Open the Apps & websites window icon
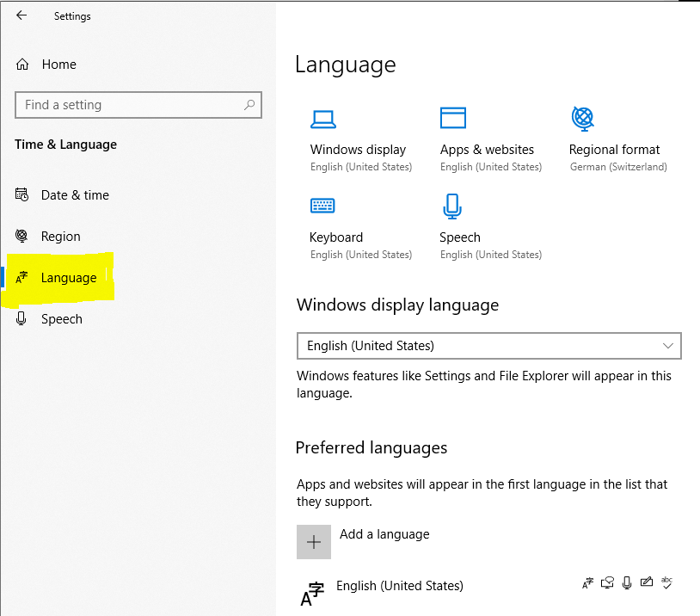Image resolution: width=700 pixels, height=616 pixels. (x=452, y=118)
